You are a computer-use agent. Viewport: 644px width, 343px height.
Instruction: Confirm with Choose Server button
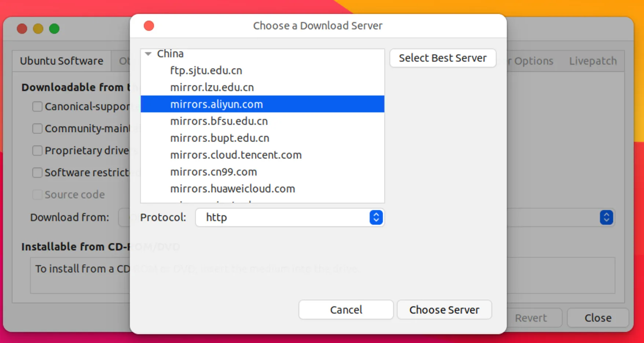444,310
